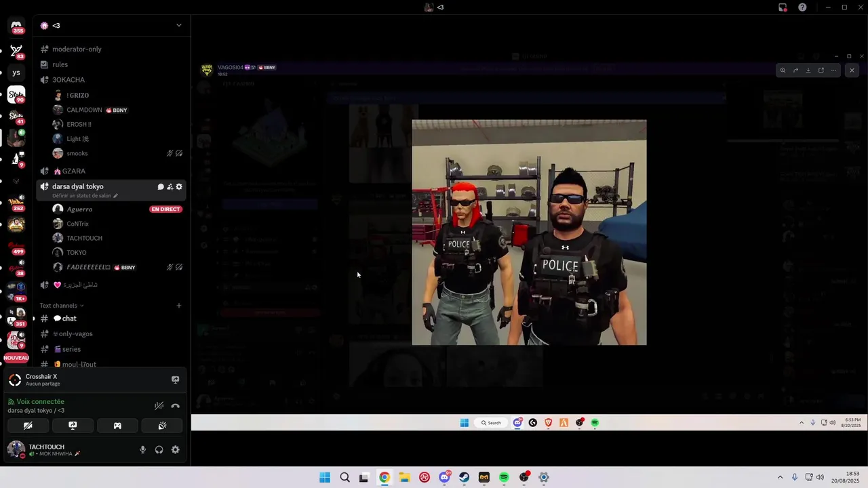Open the ys server icon
This screenshot has width=868, height=488.
pyautogui.click(x=16, y=73)
